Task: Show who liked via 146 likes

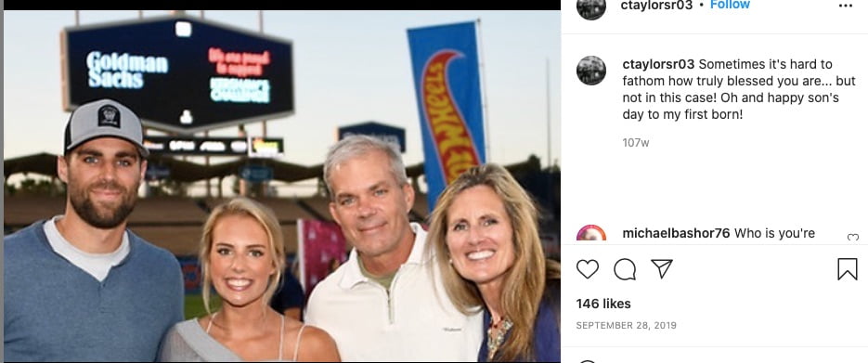Action: point(603,304)
